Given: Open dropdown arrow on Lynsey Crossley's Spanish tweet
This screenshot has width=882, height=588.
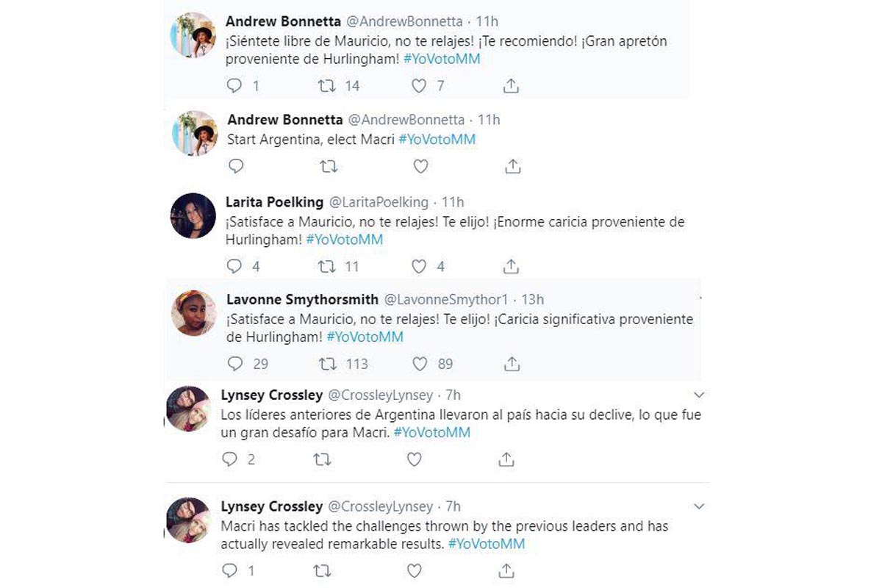Looking at the screenshot, I should pyautogui.click(x=699, y=395).
